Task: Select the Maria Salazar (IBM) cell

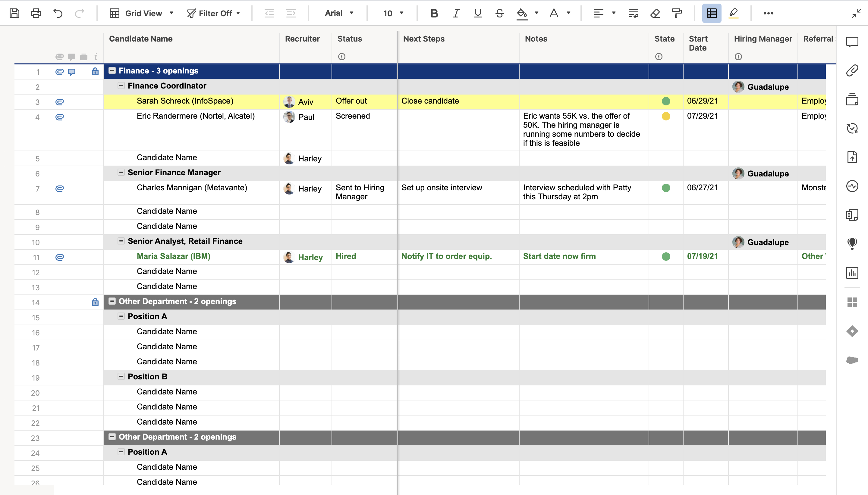Action: pos(174,256)
